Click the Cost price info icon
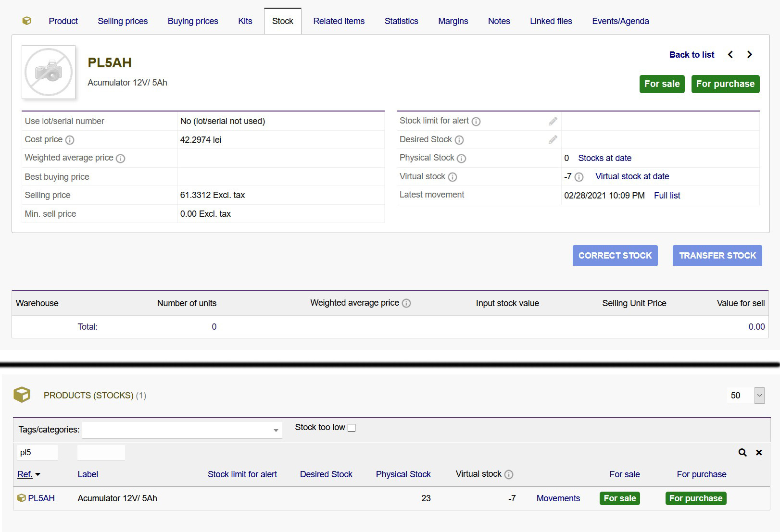The image size is (780, 532). click(70, 140)
